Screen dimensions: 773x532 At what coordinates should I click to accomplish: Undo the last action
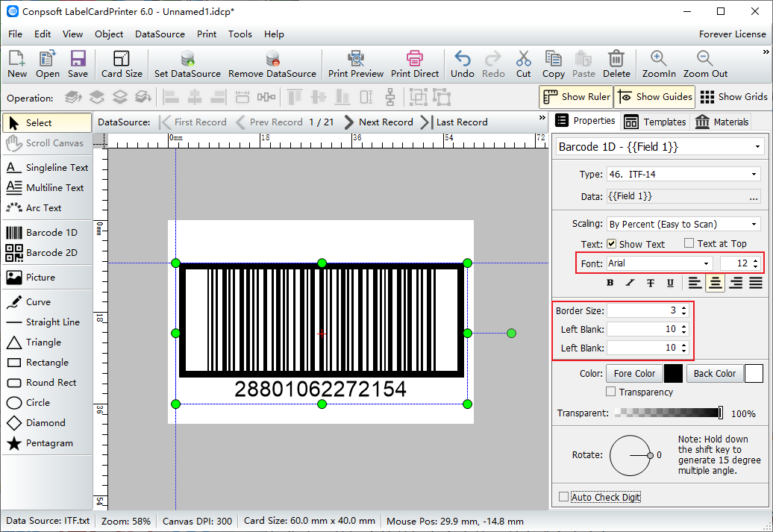coord(463,64)
